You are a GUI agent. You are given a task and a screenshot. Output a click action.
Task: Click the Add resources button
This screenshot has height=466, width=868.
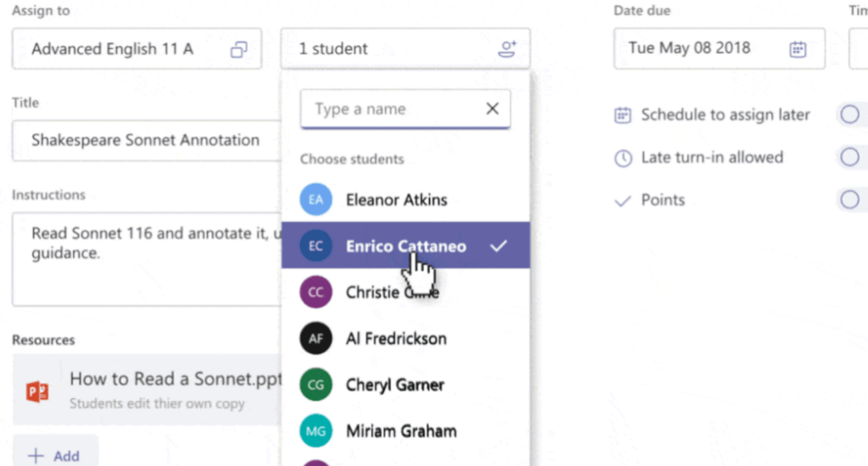(x=55, y=455)
